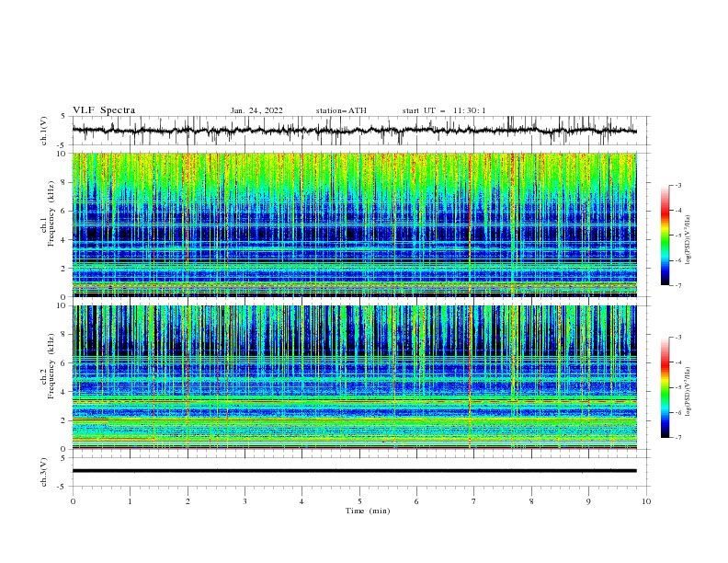This screenshot has width=728, height=563.
Task: Select the date text "Jan. 24, 2022"
Action: (x=256, y=110)
